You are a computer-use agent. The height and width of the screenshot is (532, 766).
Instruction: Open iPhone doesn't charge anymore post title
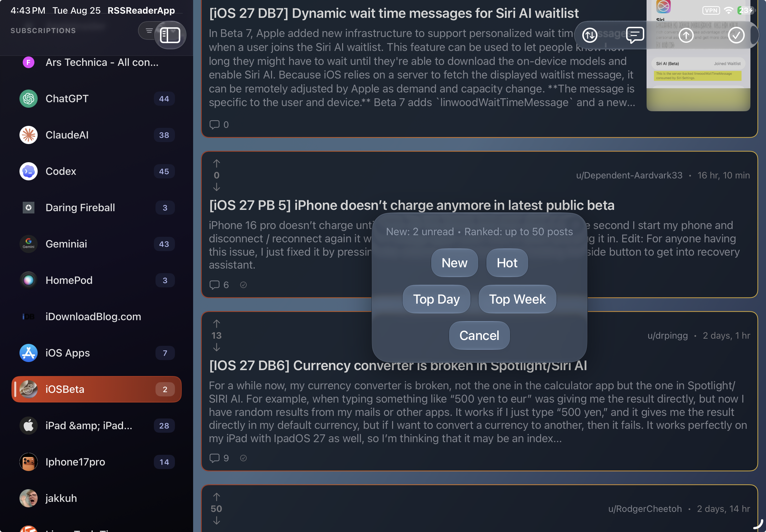click(x=412, y=205)
